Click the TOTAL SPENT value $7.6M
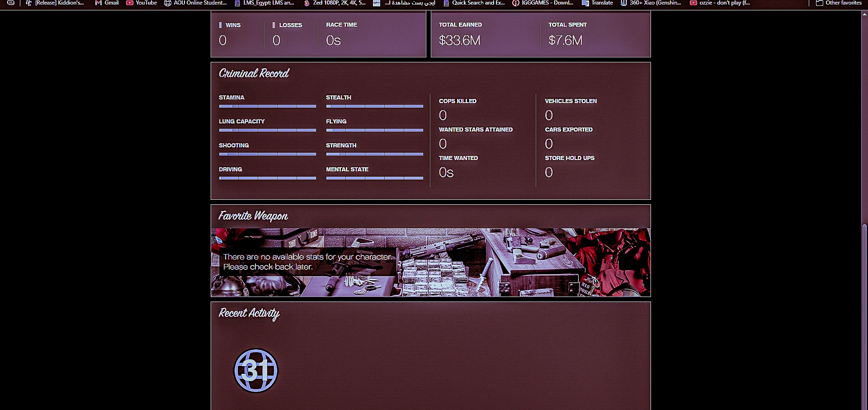868x410 pixels. [x=566, y=40]
